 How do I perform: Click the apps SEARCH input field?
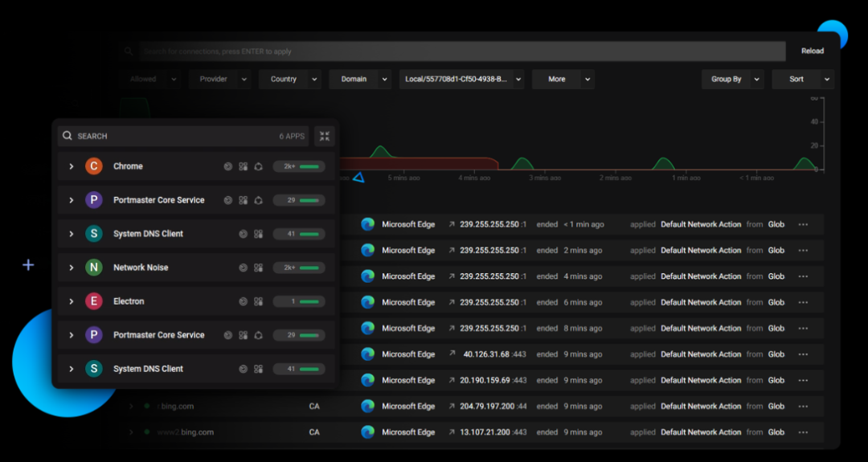183,136
